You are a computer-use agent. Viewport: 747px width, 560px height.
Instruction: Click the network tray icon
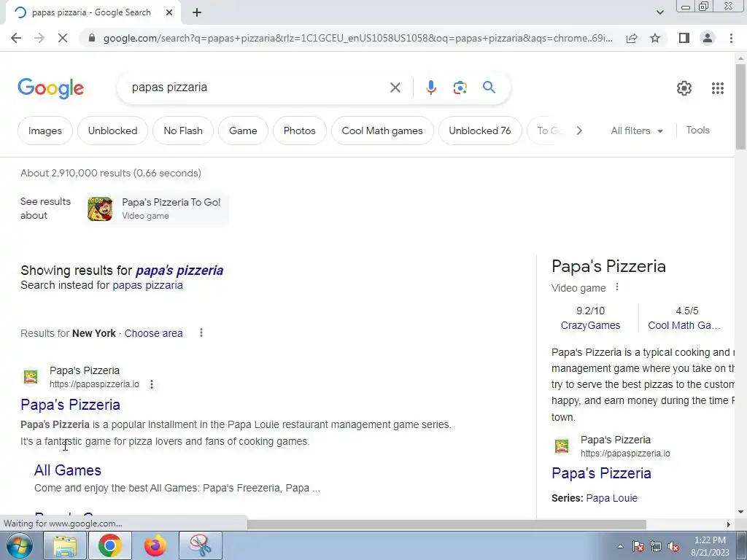pos(656,547)
